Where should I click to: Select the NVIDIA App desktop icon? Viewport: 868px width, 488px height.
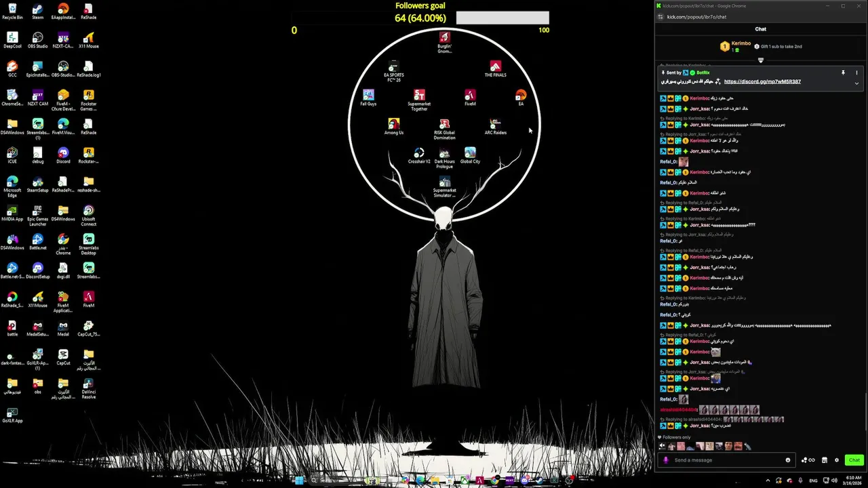(x=12, y=213)
